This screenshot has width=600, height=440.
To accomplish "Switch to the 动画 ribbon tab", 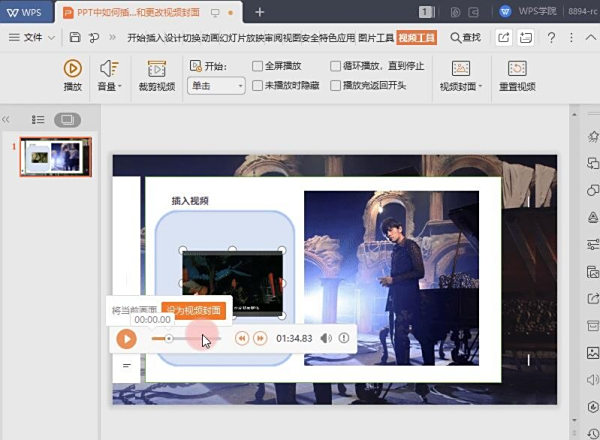I will coord(210,37).
